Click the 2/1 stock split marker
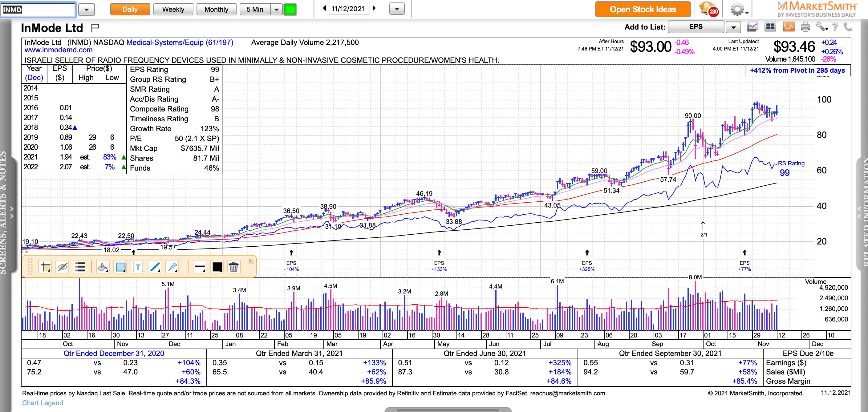 point(703,229)
